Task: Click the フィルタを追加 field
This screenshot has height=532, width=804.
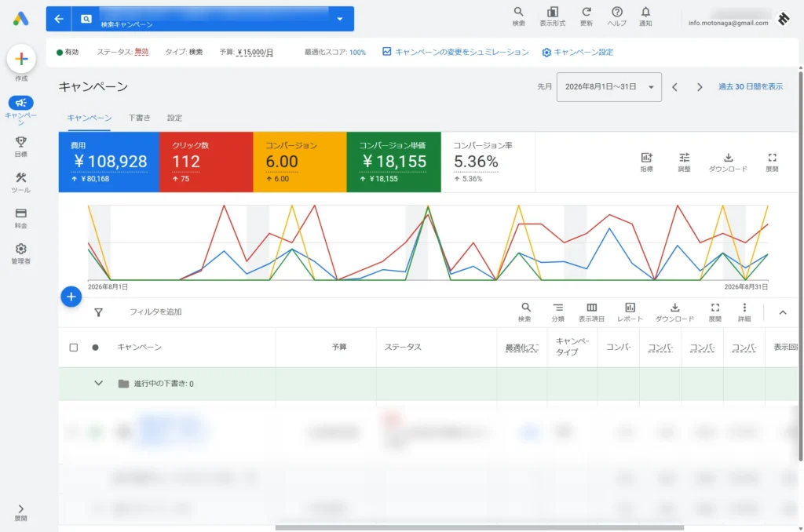Action: pos(155,312)
